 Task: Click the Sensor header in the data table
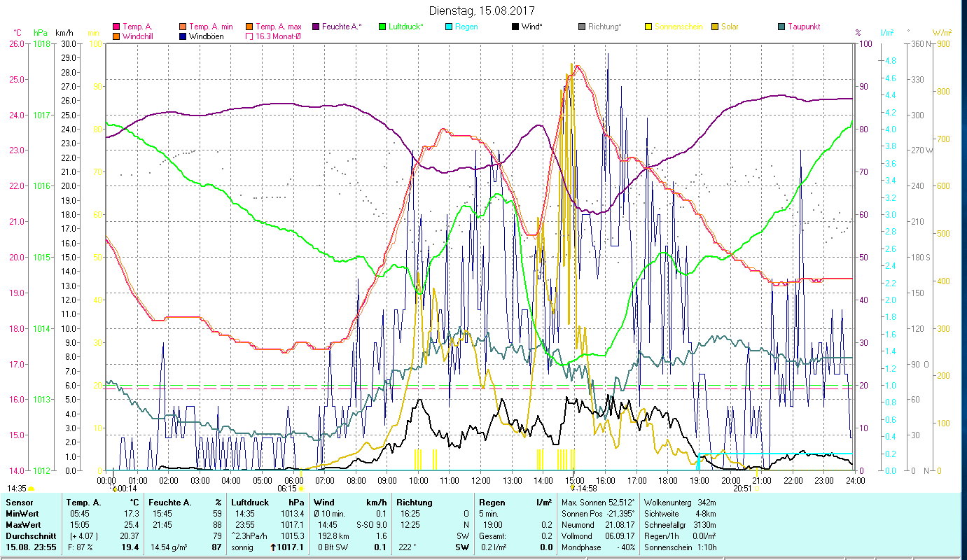tap(19, 503)
